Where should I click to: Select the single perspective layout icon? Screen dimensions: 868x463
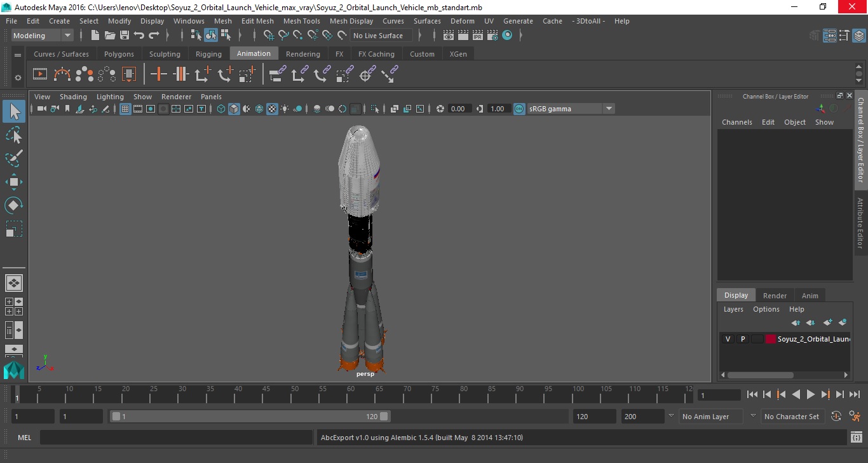(x=14, y=283)
